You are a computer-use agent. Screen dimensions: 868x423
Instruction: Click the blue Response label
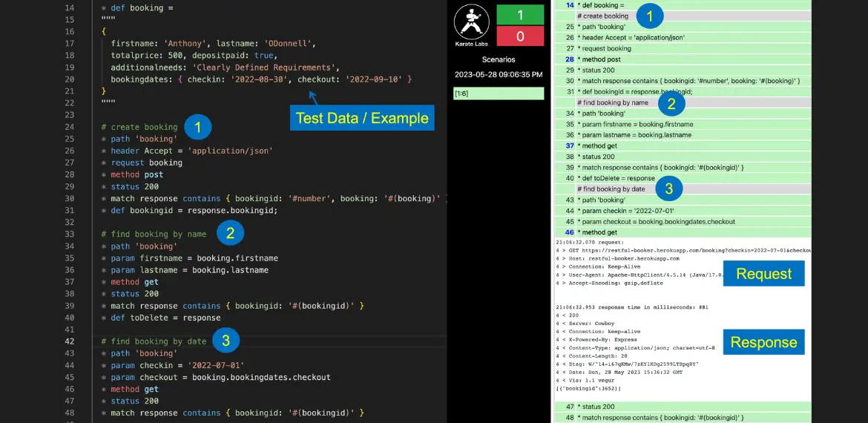[763, 342]
